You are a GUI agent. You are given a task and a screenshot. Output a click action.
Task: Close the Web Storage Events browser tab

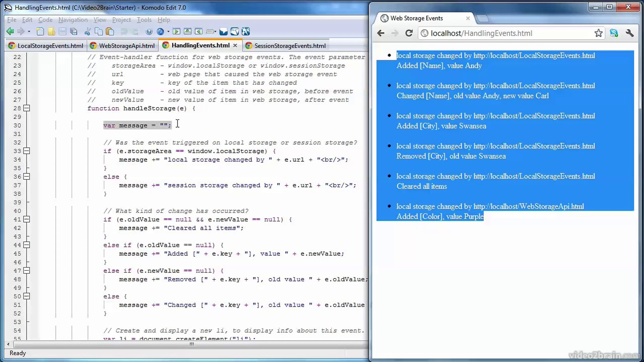tap(468, 18)
